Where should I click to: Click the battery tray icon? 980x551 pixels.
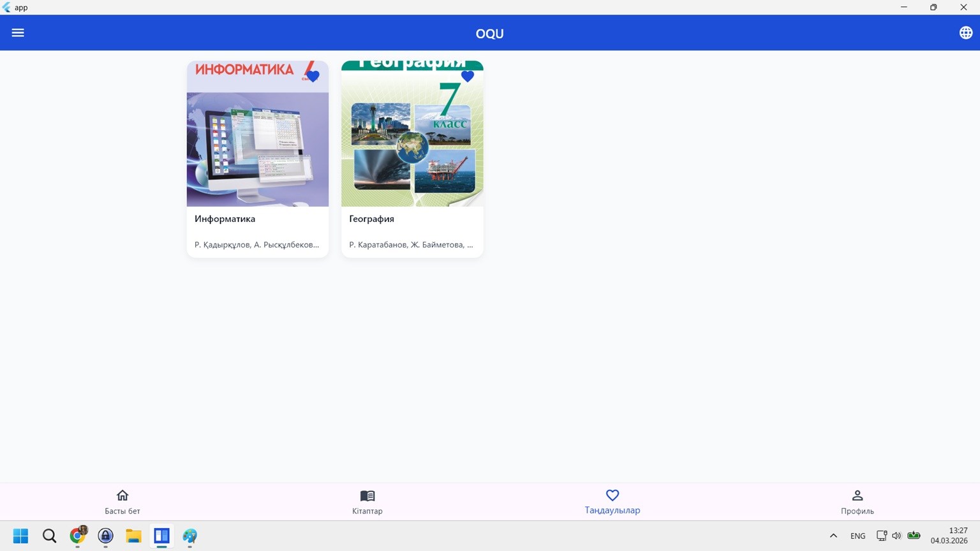914,536
